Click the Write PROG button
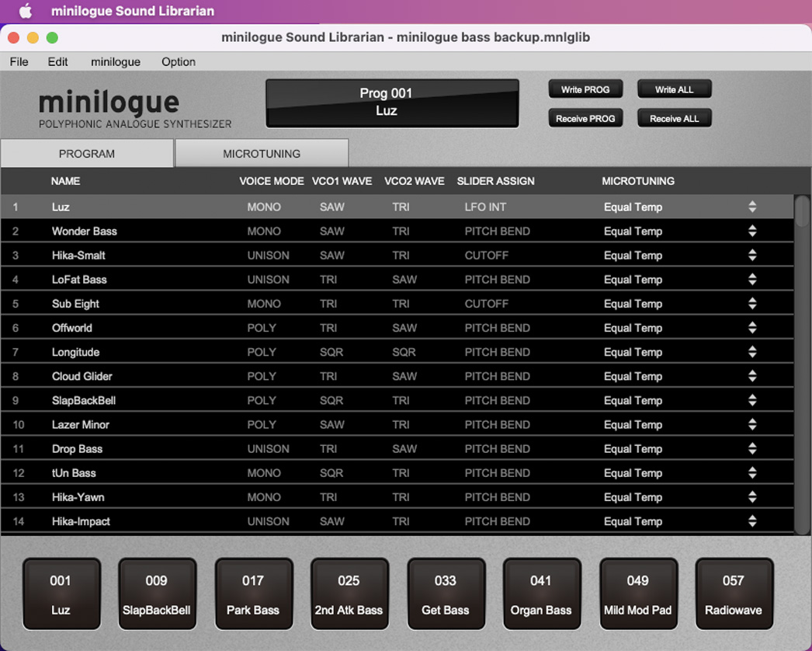The image size is (812, 651). [x=585, y=89]
